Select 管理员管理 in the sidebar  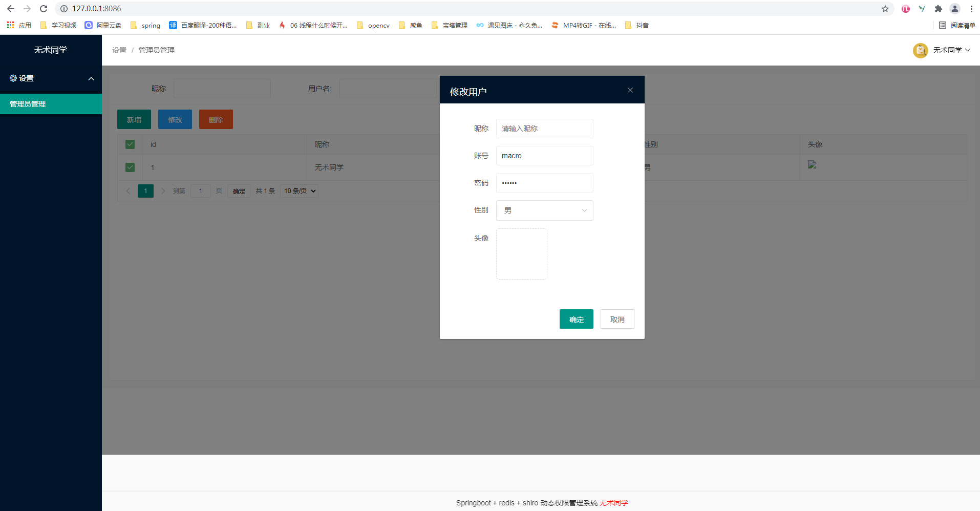[x=51, y=104]
